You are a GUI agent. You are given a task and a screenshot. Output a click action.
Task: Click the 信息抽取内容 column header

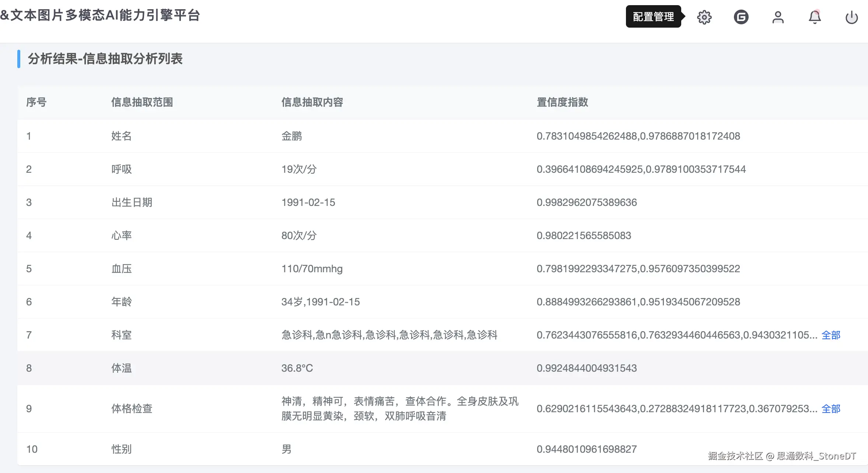[312, 102]
